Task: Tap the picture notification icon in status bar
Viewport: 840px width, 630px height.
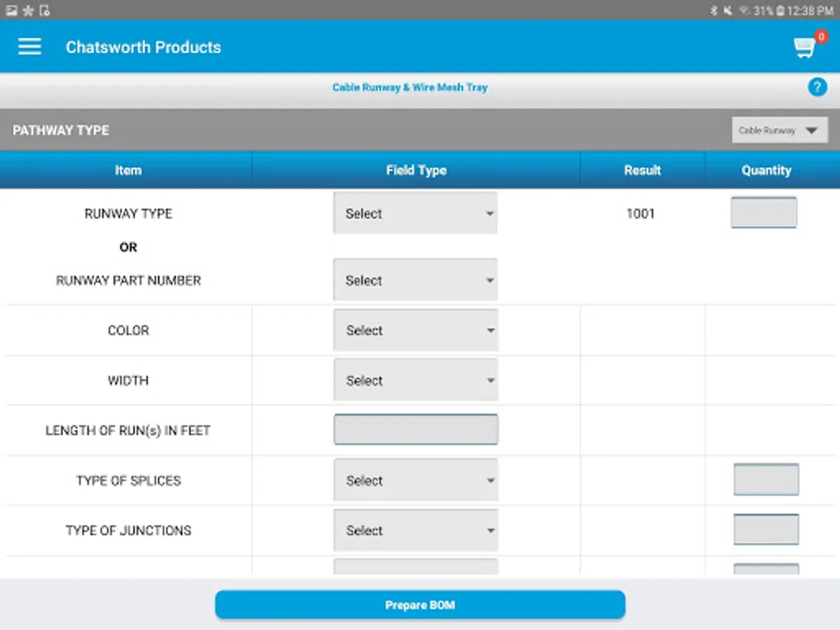Action: [11, 10]
